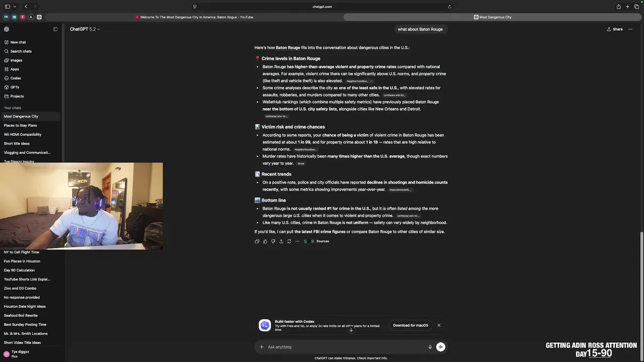Screen dimensions: 644x362
Task: Open the ChatGPT logo home icon
Action: coord(7,29)
